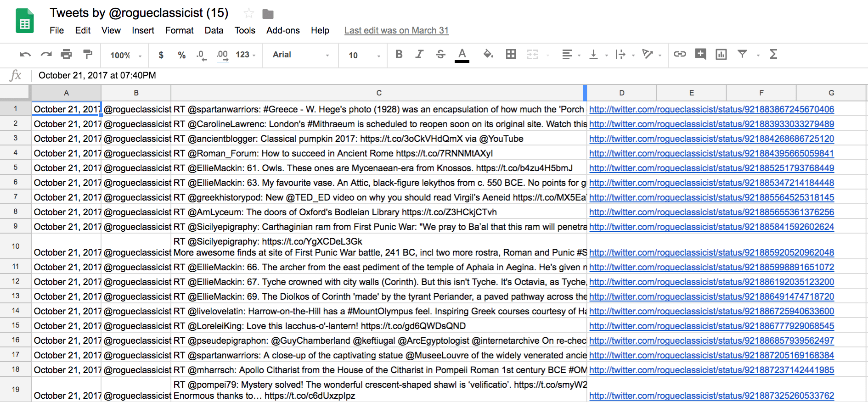Open the File menu

tap(57, 30)
